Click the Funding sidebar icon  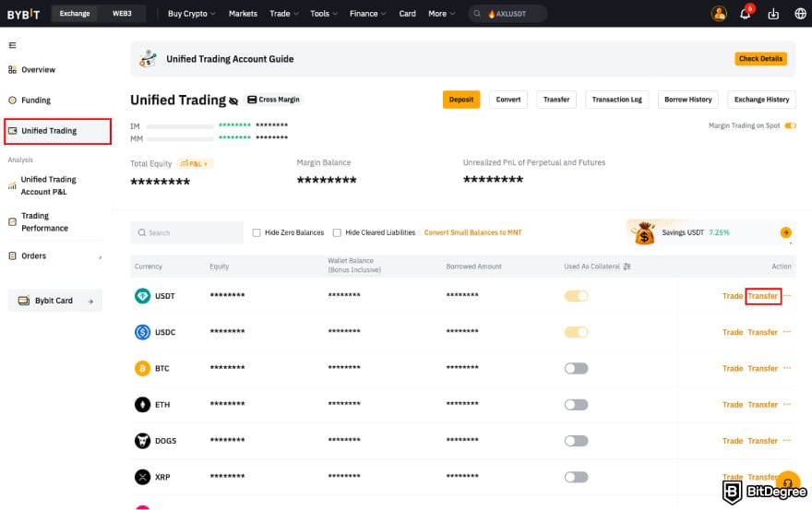click(12, 100)
